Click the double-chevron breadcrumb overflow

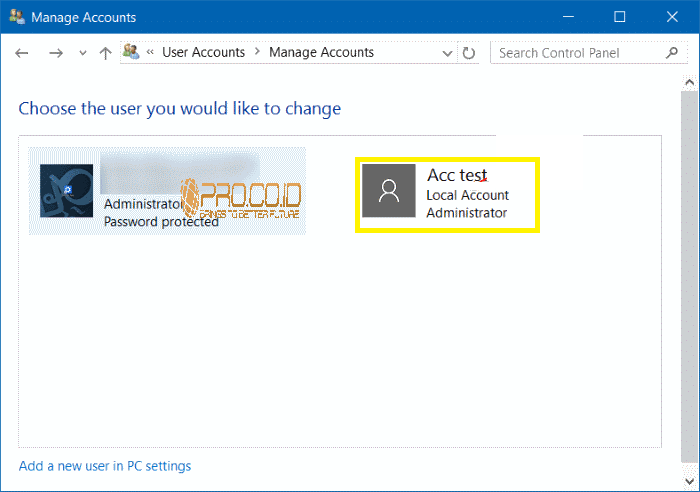tap(150, 52)
